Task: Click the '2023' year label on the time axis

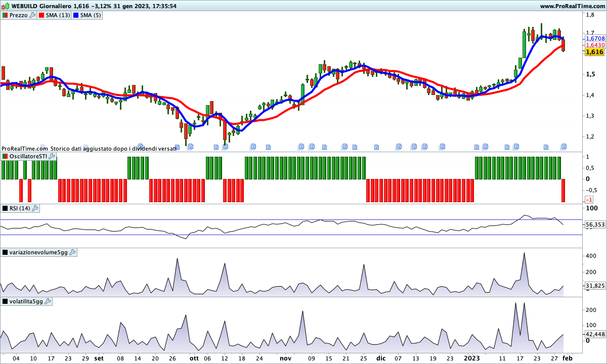Action: 472,358
